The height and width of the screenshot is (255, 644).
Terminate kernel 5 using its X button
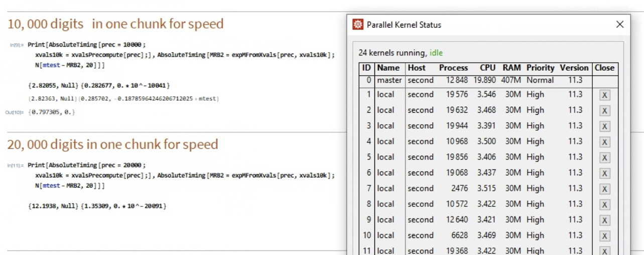[x=605, y=157]
